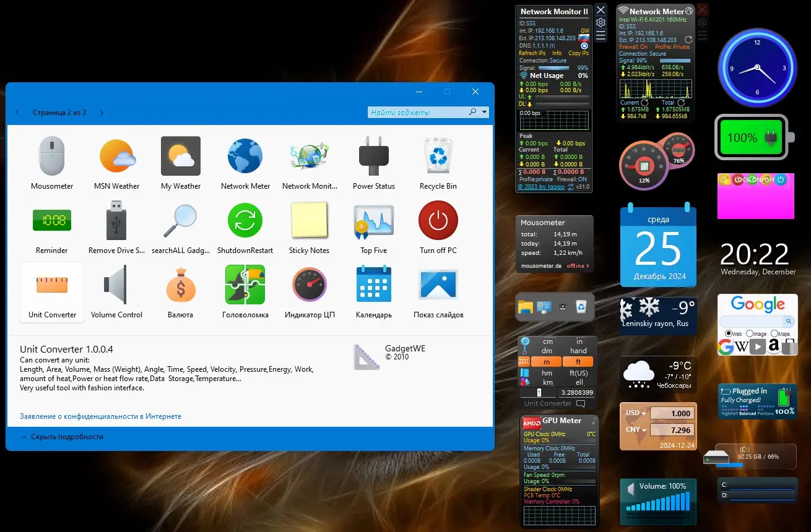Screen dimensions: 811x532
Task: Select the Sticky Notes gadget
Action: coord(310,220)
